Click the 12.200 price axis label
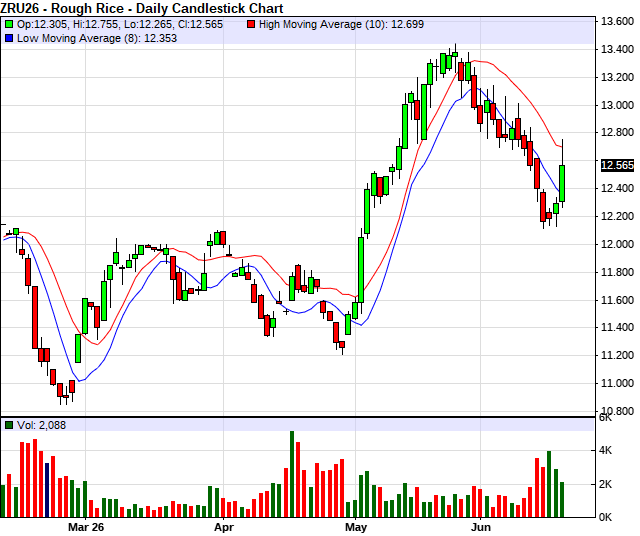The width and height of the screenshot is (640, 536). coord(617,216)
